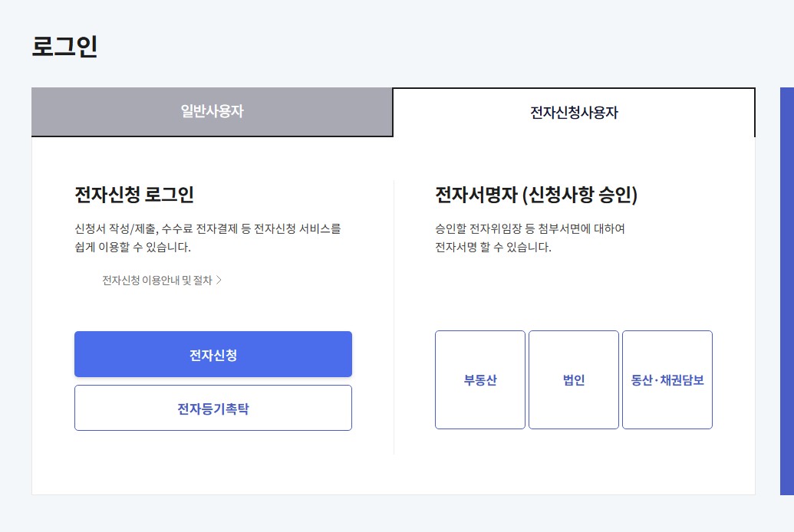The height and width of the screenshot is (532, 794).
Task: Select the 동산·채권담보 e-signing card
Action: pyautogui.click(x=667, y=379)
